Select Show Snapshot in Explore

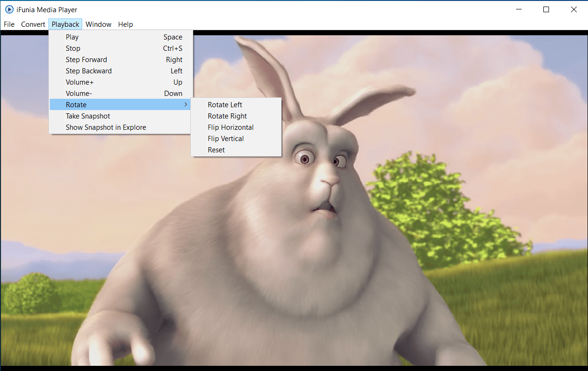[x=120, y=127]
